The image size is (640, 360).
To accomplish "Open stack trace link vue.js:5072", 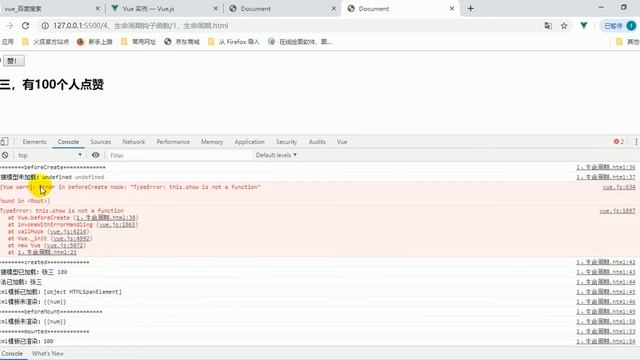I will pyautogui.click(x=65, y=245).
